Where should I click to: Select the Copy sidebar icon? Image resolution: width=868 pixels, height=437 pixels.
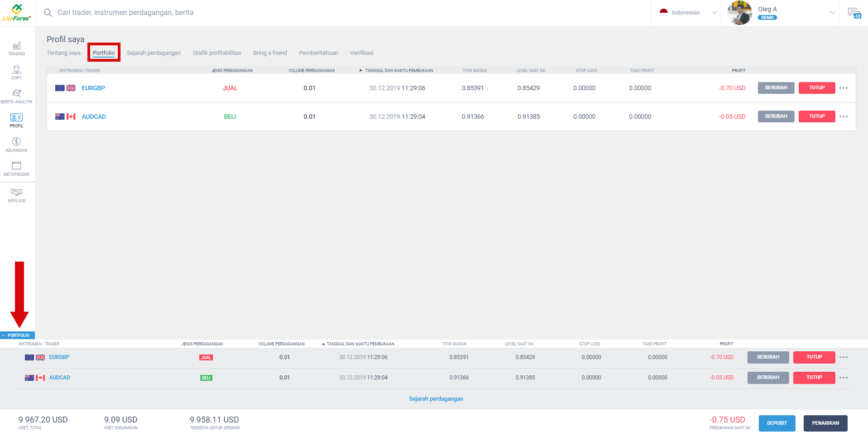point(16,72)
